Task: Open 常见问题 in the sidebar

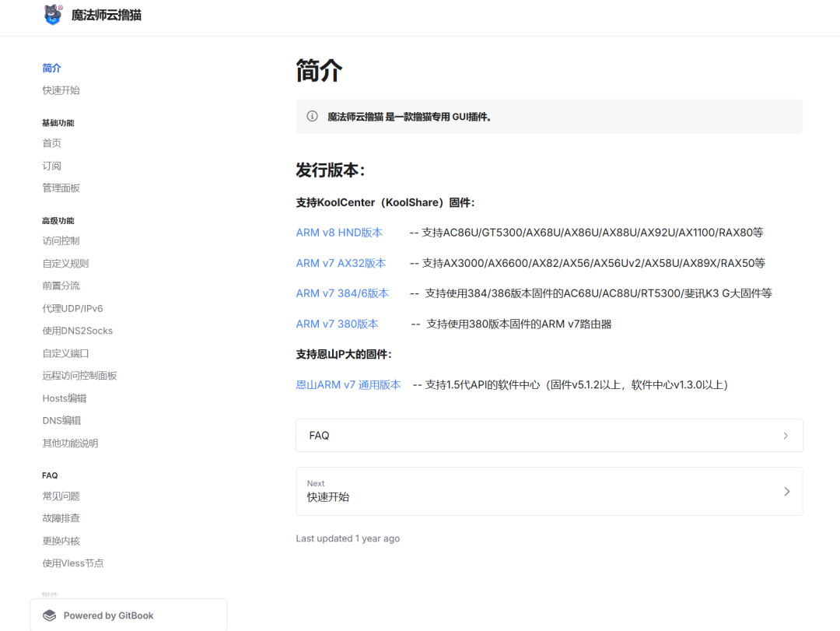Action: [x=61, y=496]
